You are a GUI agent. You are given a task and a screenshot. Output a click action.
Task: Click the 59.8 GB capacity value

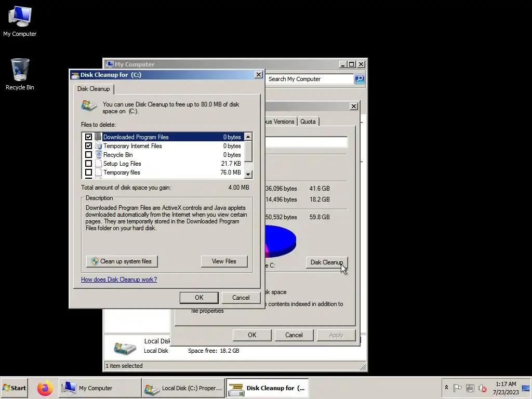320,217
